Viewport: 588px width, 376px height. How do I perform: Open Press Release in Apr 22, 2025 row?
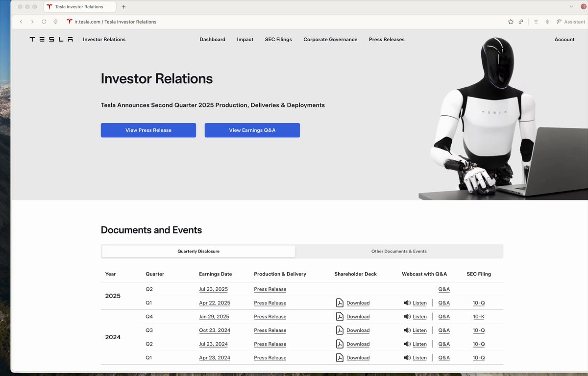coord(270,303)
